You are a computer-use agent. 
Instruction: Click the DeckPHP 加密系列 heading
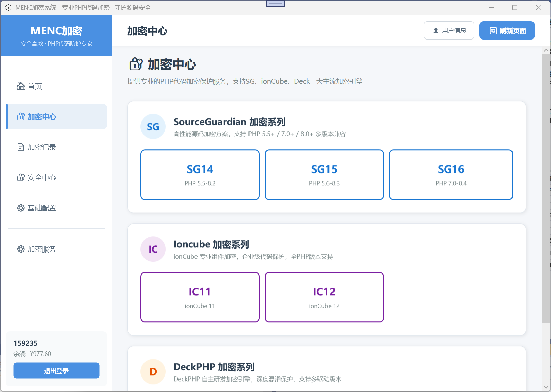pyautogui.click(x=214, y=367)
